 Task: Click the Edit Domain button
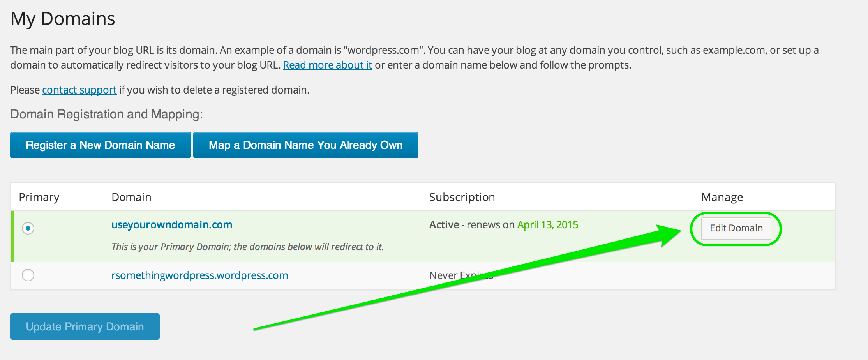point(736,229)
